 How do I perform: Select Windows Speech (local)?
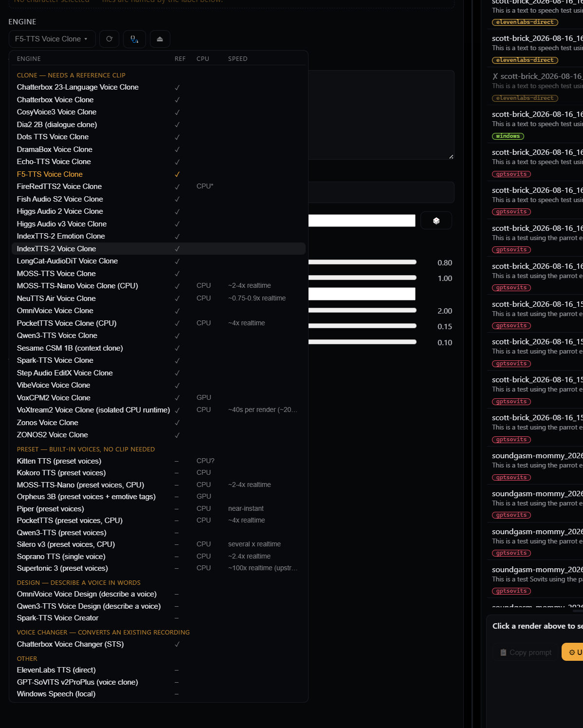coord(159,694)
